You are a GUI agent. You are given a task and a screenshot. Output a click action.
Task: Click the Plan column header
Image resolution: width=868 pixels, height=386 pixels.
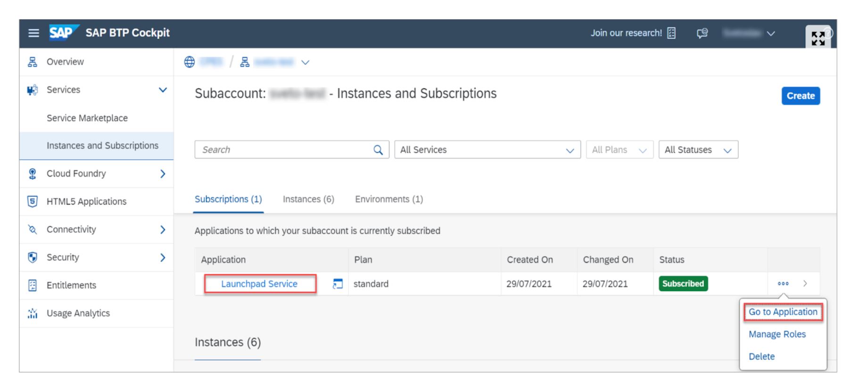363,260
